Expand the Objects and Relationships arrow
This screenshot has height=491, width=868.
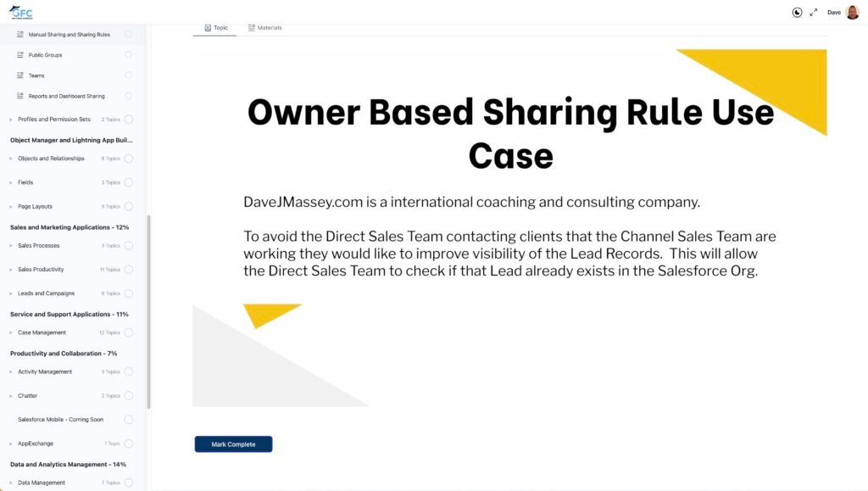pos(10,159)
